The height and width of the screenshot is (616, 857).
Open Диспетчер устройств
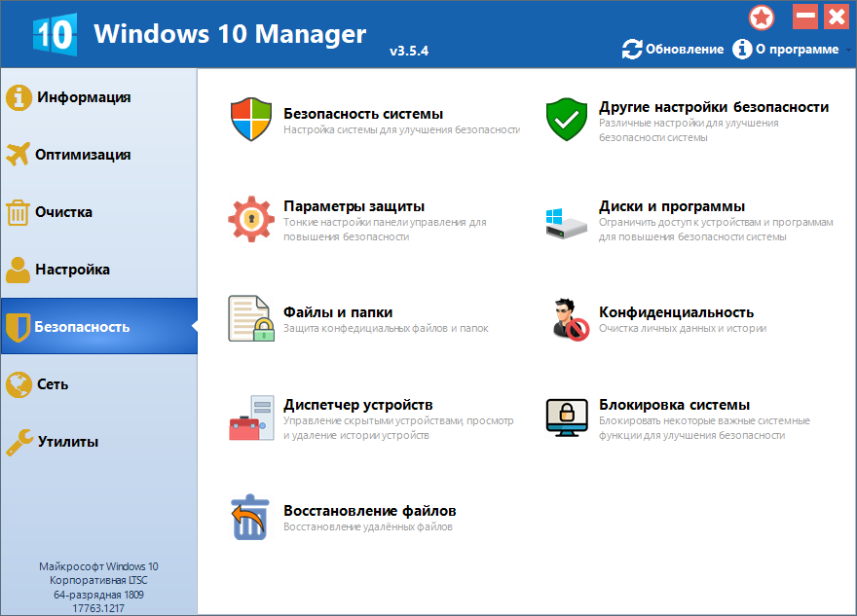pyautogui.click(x=358, y=405)
